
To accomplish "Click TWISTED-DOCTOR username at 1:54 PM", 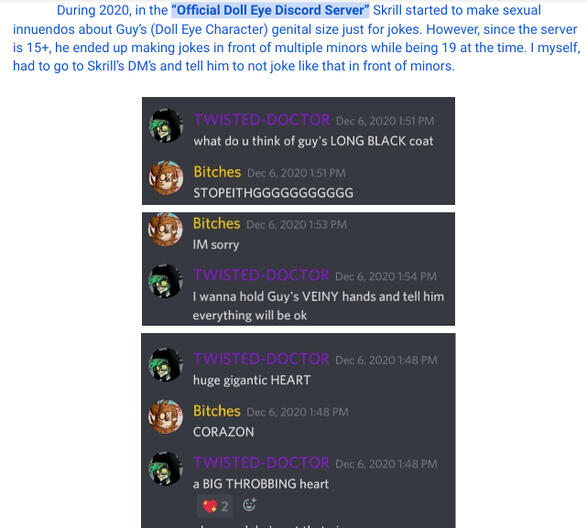I will (x=261, y=275).
